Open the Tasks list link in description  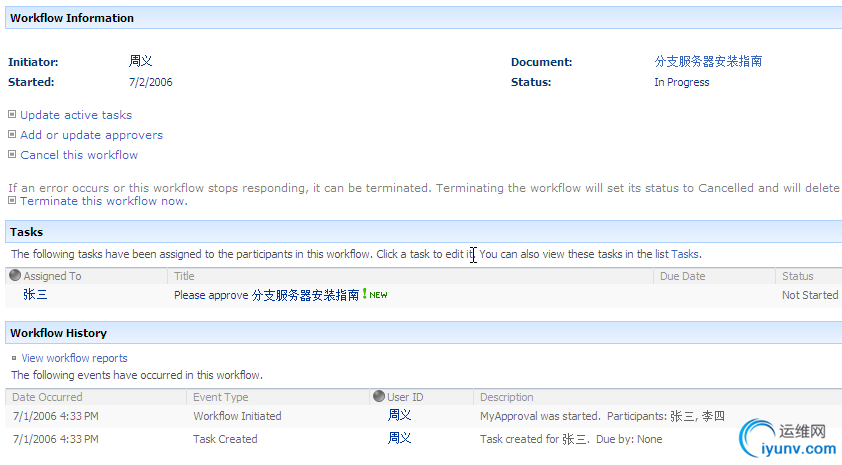[x=685, y=254]
